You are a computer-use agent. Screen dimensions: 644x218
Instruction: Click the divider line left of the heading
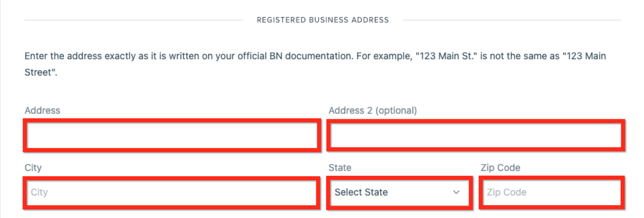tap(134, 20)
